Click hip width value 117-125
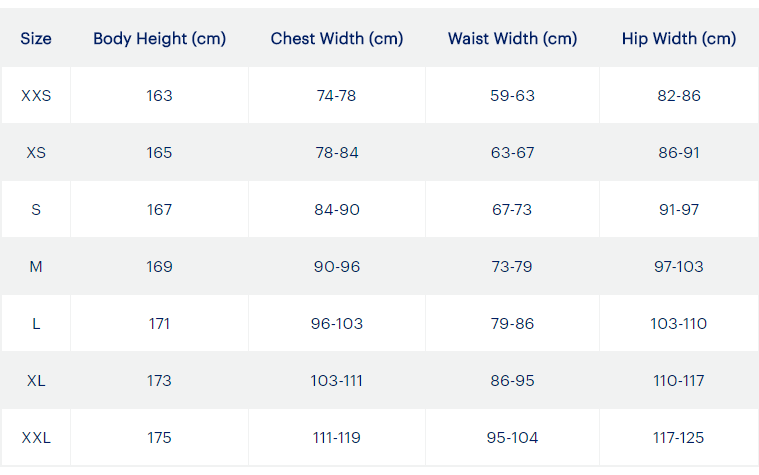 point(679,438)
